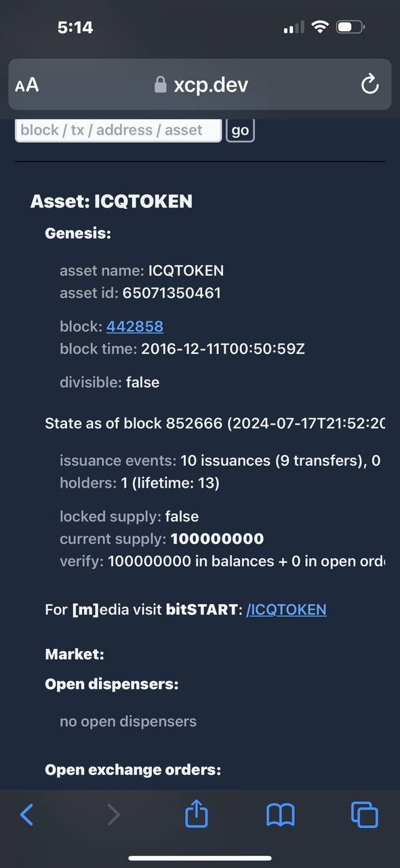Open block 442858 link
The height and width of the screenshot is (868, 400).
coord(135,326)
